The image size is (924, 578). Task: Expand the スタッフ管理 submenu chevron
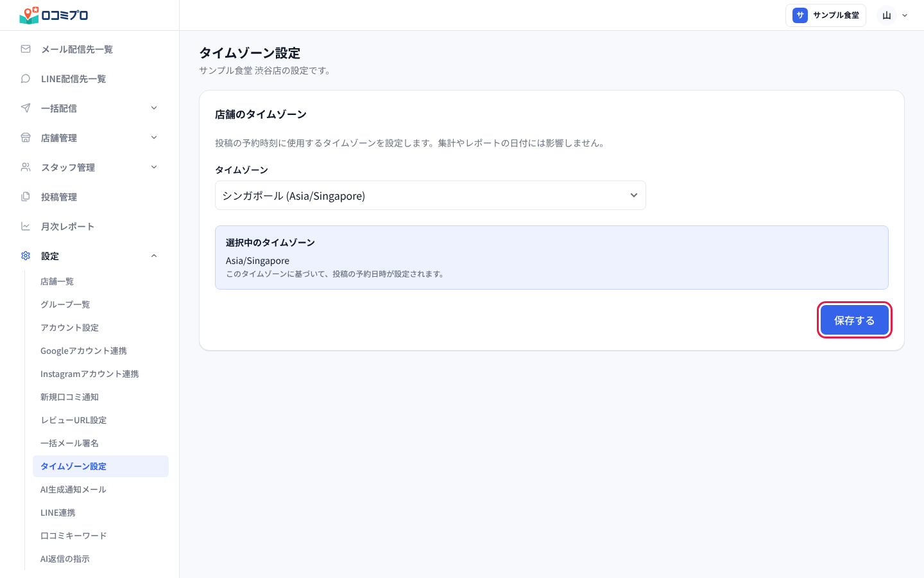pos(154,167)
